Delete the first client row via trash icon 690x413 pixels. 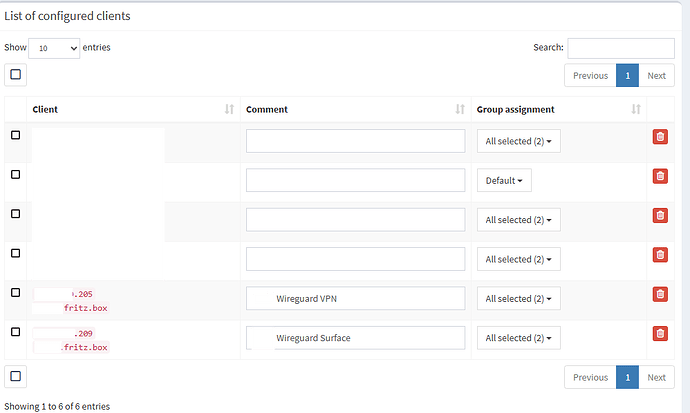coord(659,137)
